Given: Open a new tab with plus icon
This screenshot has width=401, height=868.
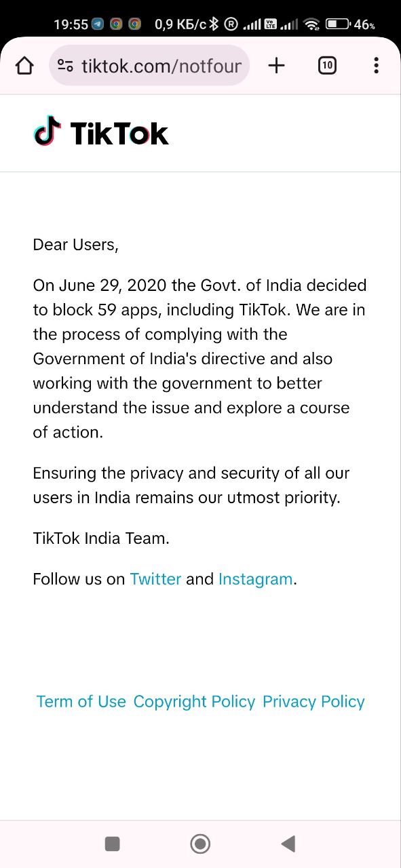Looking at the screenshot, I should (276, 65).
